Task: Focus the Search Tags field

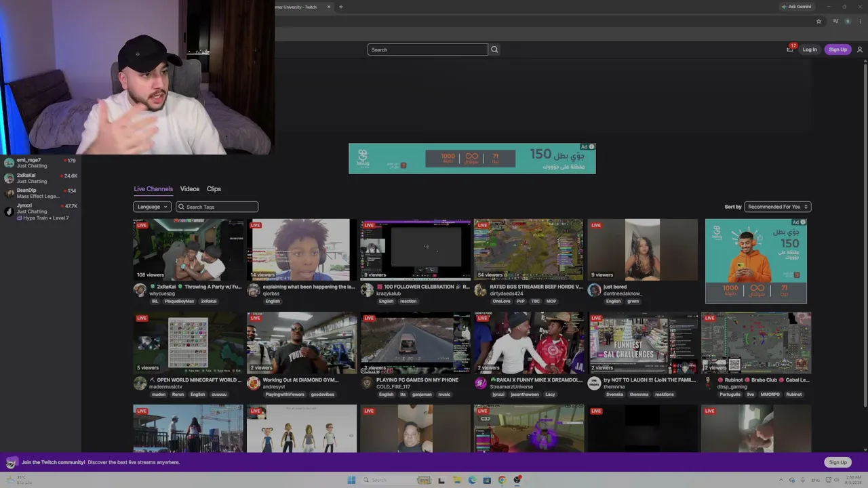Action: 217,207
